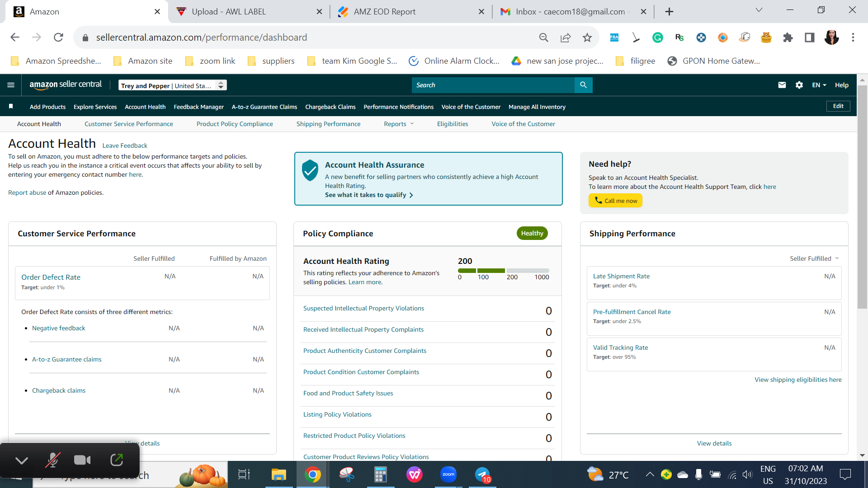The width and height of the screenshot is (868, 488).
Task: Click the browser back arrow
Action: [15, 38]
